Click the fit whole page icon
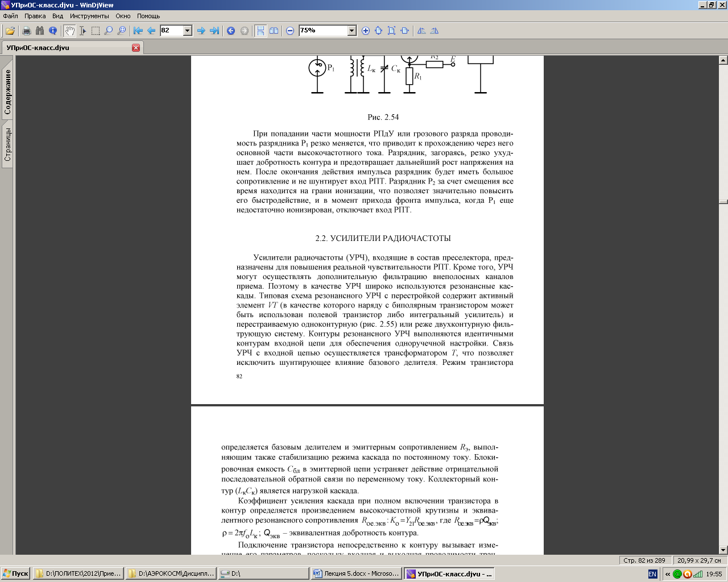The width and height of the screenshot is (728, 582). coord(391,31)
